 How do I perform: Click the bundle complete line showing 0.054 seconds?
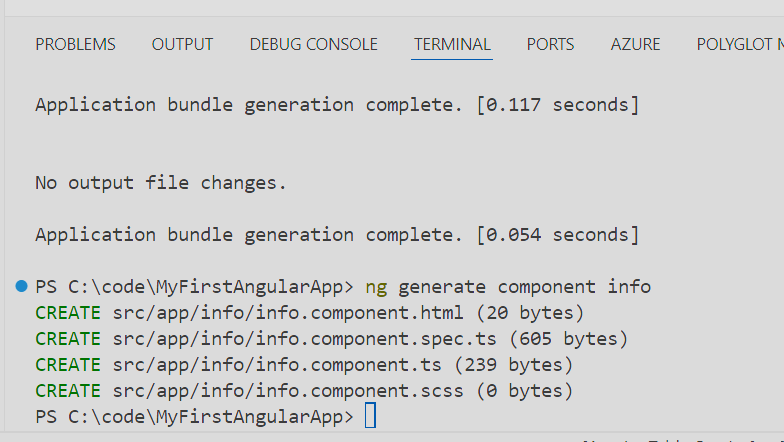pos(336,235)
